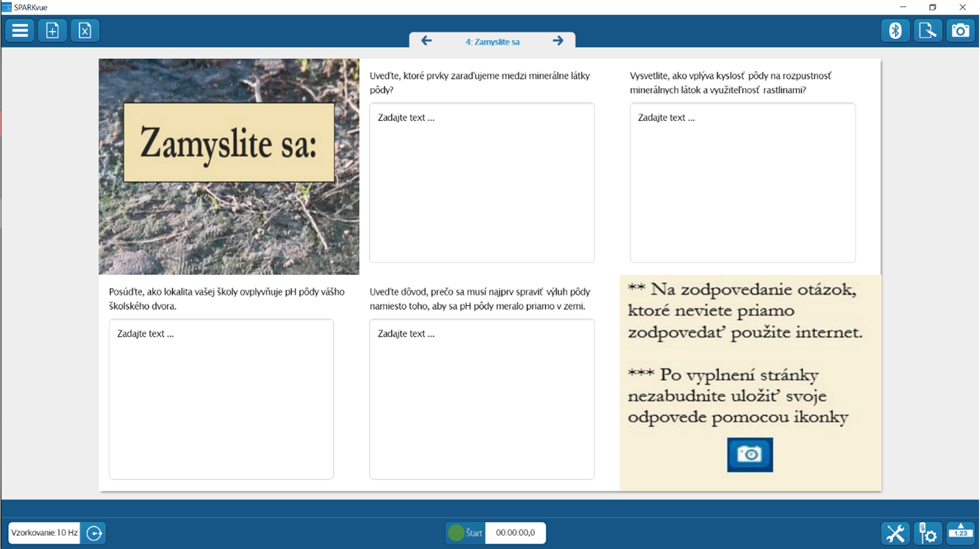This screenshot has height=549, width=980.
Task: Click the answer box for školského dvora question
Action: 221,399
